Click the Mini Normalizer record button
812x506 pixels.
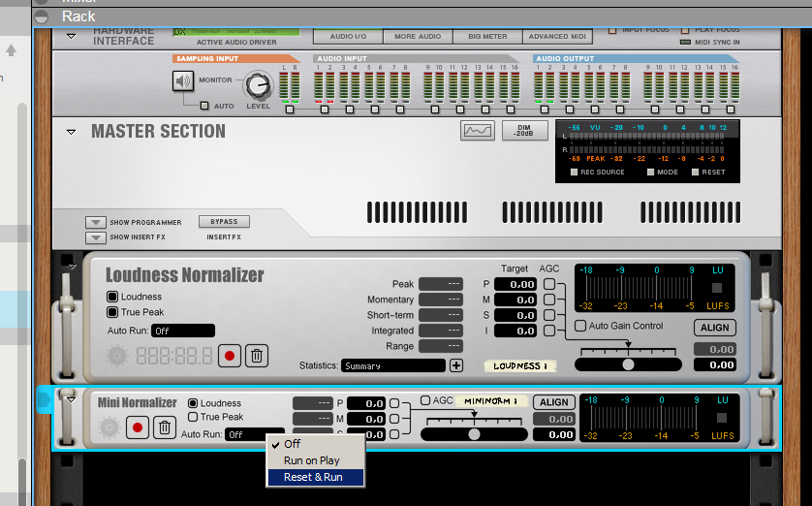coord(138,427)
